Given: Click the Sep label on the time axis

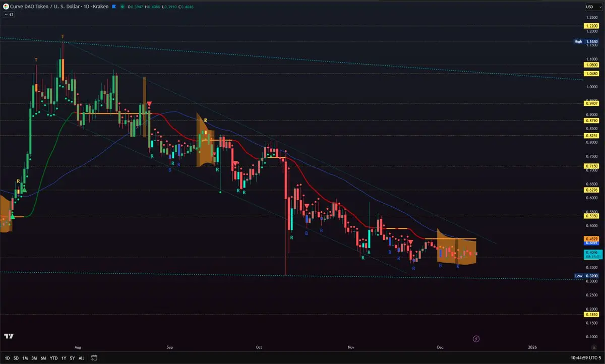Looking at the screenshot, I should pos(170,347).
